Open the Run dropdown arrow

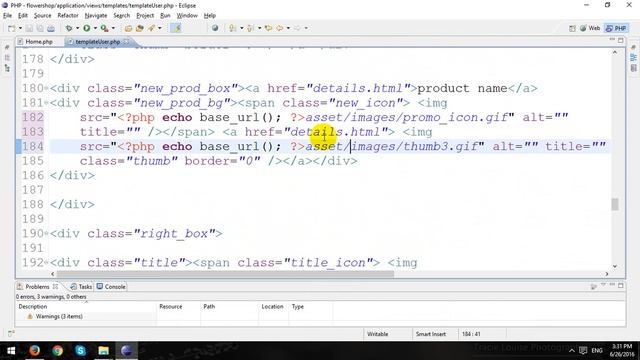(x=95, y=28)
